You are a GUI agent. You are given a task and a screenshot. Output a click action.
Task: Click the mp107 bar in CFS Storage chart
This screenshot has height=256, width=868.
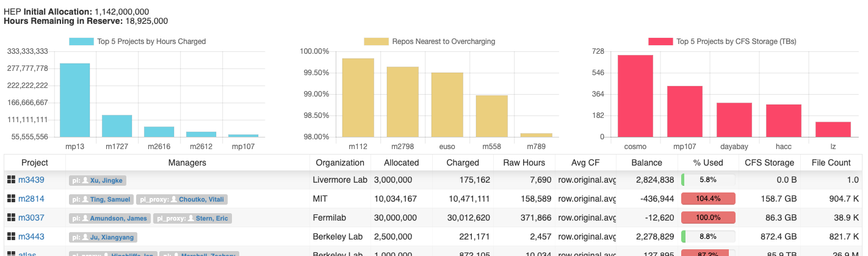[685, 111]
